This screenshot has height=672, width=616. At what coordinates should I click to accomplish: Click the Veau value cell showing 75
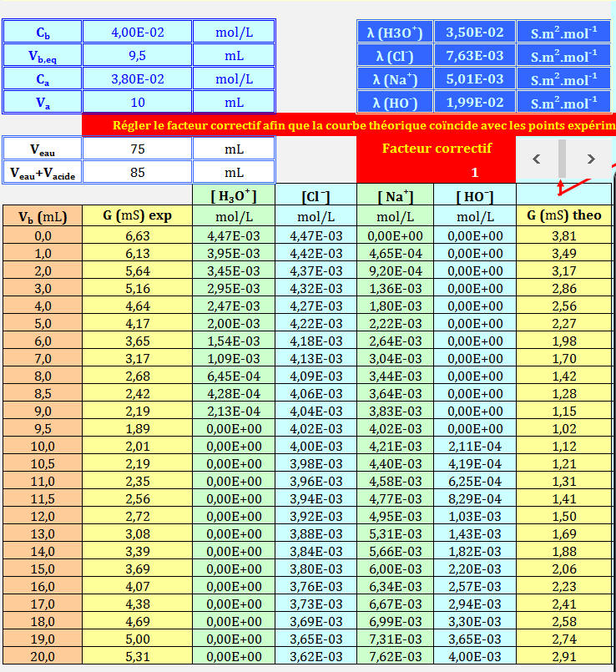click(x=137, y=149)
